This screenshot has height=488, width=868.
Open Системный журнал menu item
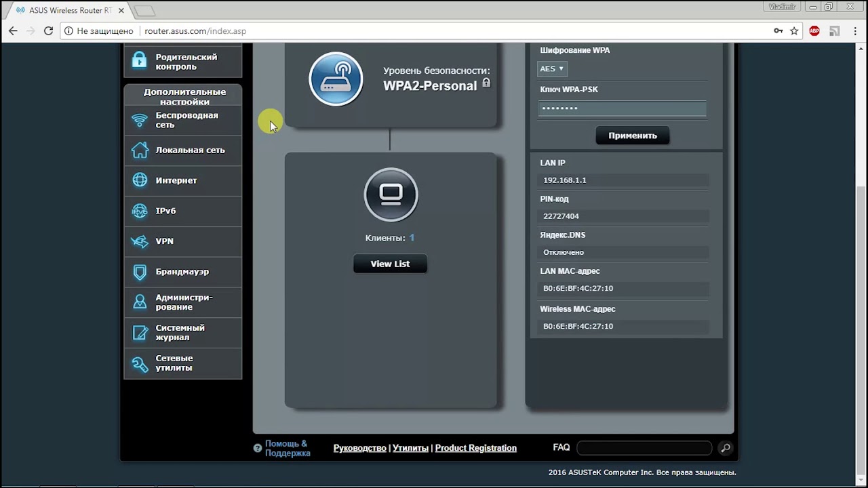click(x=182, y=333)
